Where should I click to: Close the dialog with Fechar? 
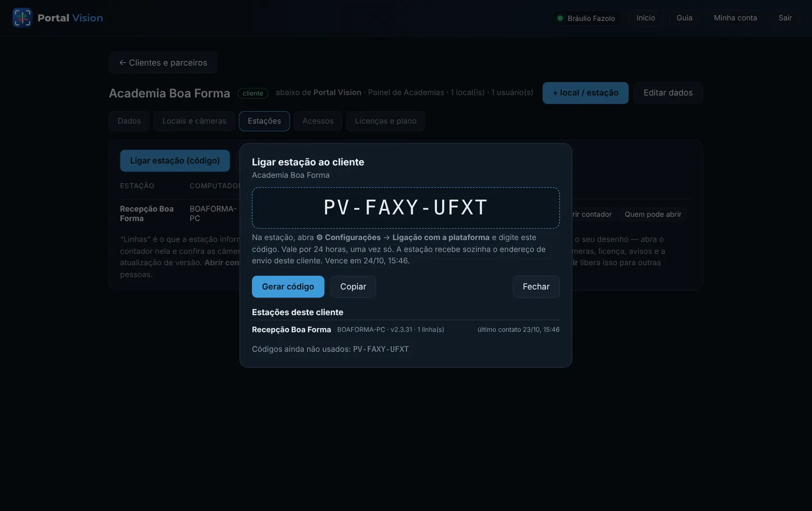(536, 287)
